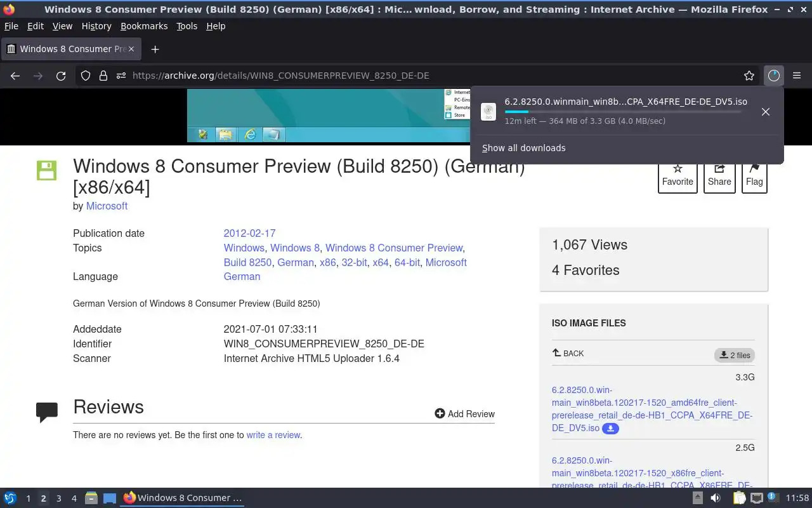Open the 'x64' topic link
Screen dimensions: 812x508
click(381, 262)
